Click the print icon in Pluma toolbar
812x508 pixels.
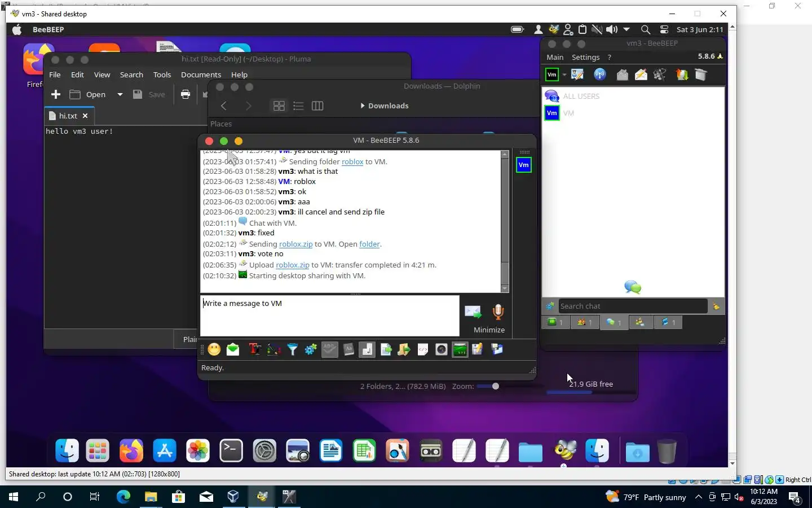186,94
